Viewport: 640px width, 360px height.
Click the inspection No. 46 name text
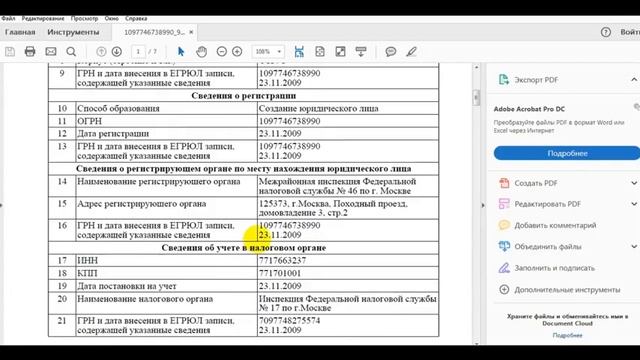click(337, 186)
